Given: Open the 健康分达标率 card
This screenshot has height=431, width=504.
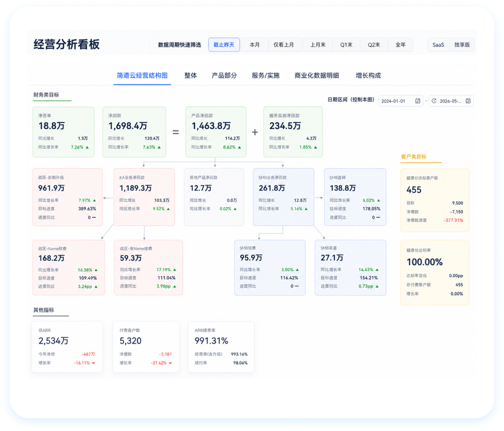Looking at the screenshot, I should 435,273.
